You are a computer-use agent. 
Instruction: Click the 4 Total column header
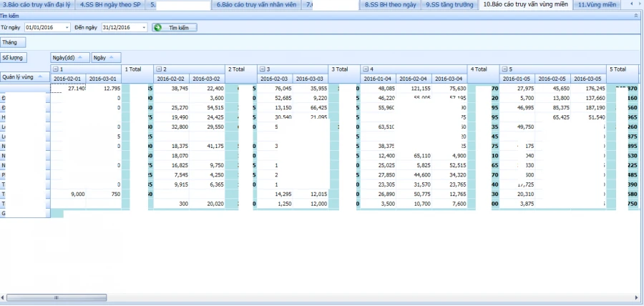484,74
